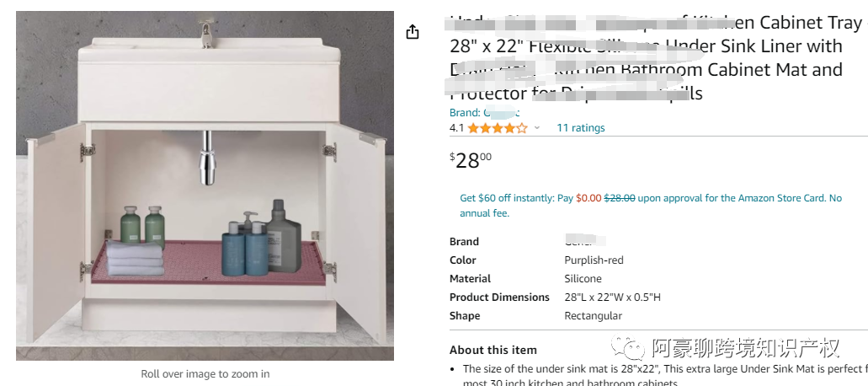Viewport: 868px width, 386px height.
Task: Click the Silicone material value
Action: click(x=583, y=279)
